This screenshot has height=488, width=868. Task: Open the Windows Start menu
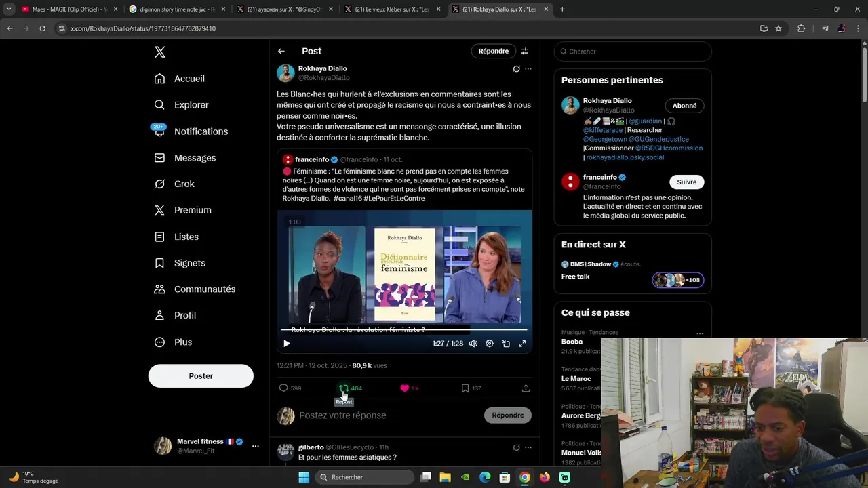click(x=304, y=477)
